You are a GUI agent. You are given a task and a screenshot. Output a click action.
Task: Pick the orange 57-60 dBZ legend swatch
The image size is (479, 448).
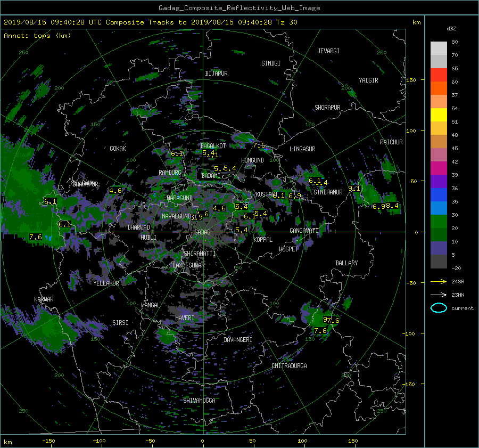(439, 88)
